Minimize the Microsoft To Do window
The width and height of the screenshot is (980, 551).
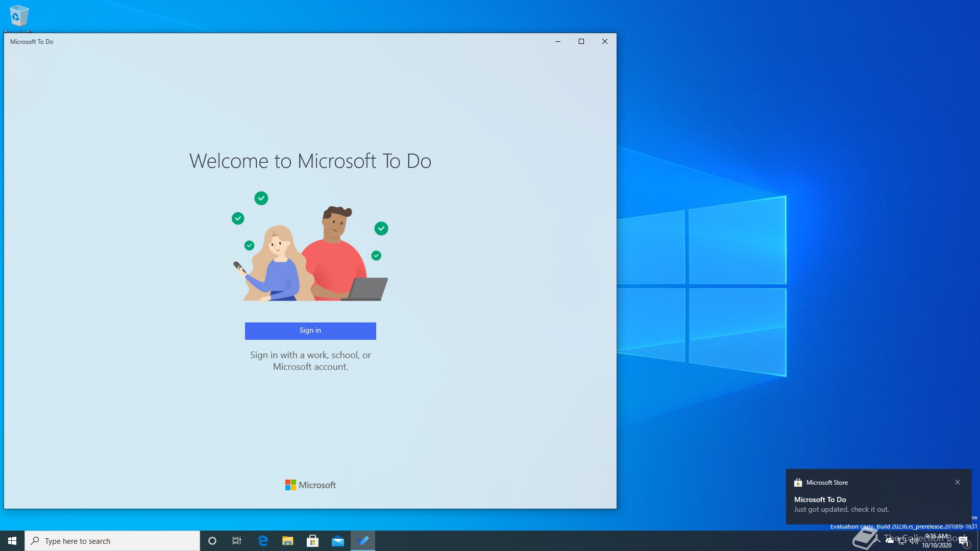click(x=558, y=41)
